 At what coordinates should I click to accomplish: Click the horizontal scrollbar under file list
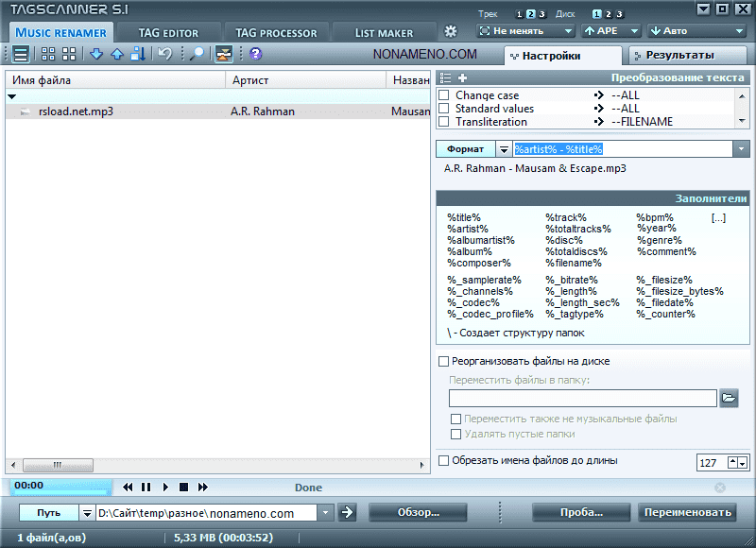click(57, 465)
